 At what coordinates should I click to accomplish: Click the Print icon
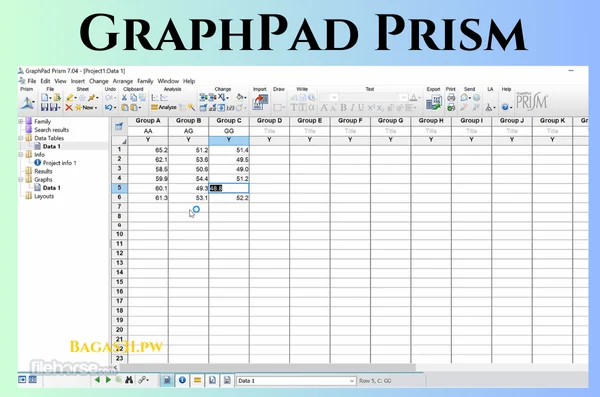451,98
